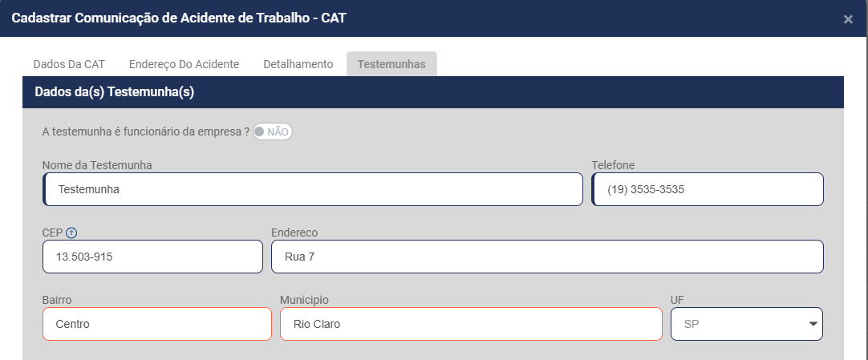Viewport: 868px width, 360px height.
Task: Go to the Detalhamento tab
Action: tap(298, 64)
